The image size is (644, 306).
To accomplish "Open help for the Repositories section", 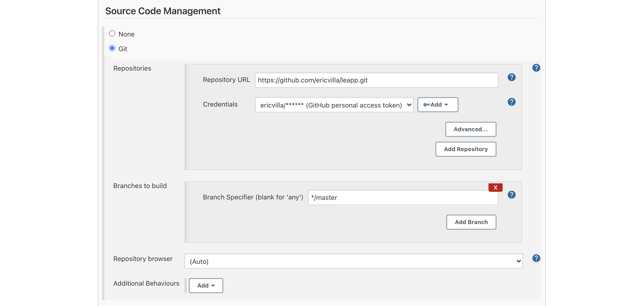I will (x=536, y=68).
